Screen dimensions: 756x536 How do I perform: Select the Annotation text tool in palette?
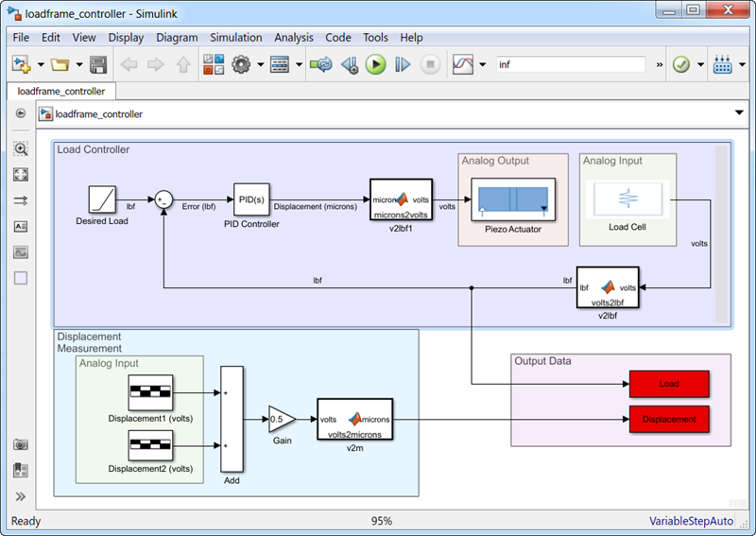point(21,227)
